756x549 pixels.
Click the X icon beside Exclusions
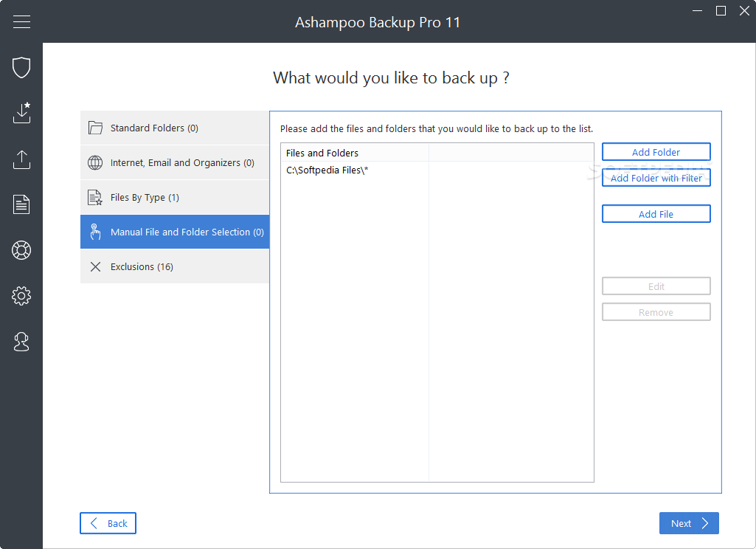pos(95,267)
